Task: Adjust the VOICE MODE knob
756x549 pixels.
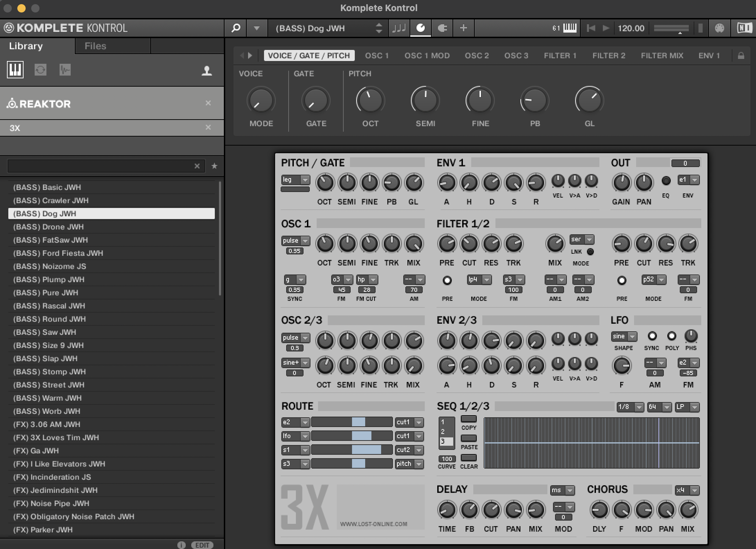Action: tap(261, 101)
